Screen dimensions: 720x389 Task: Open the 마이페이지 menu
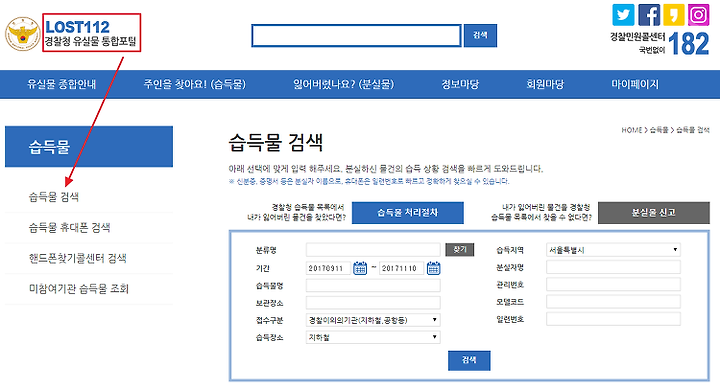(x=635, y=84)
